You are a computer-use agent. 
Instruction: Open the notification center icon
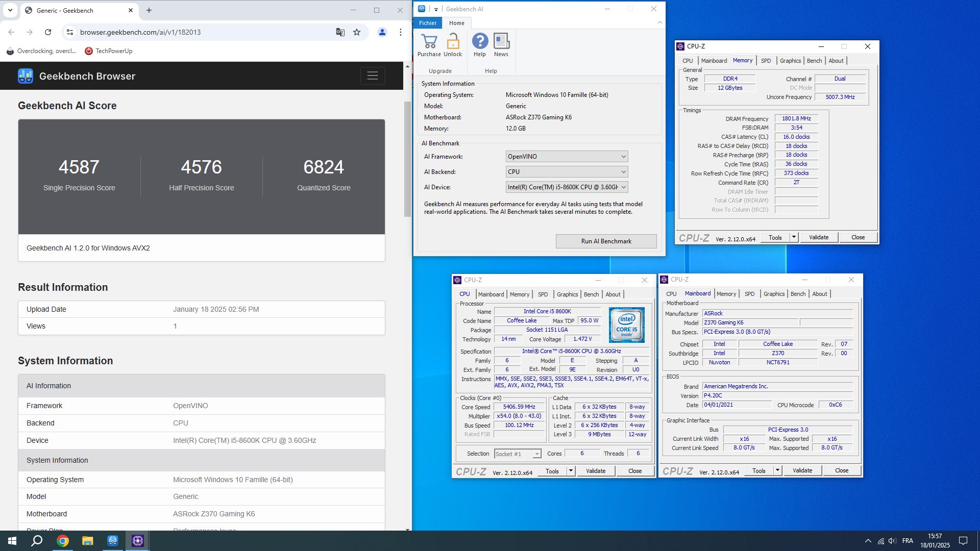pos(963,541)
